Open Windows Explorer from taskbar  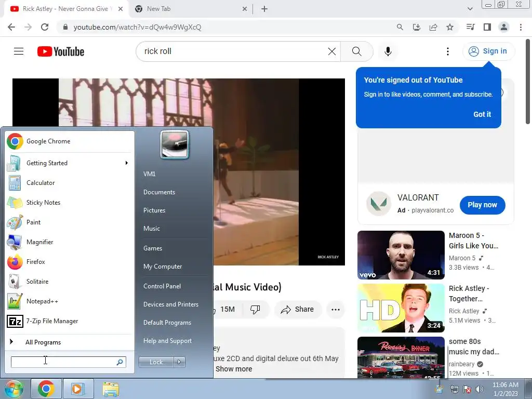[x=111, y=389]
